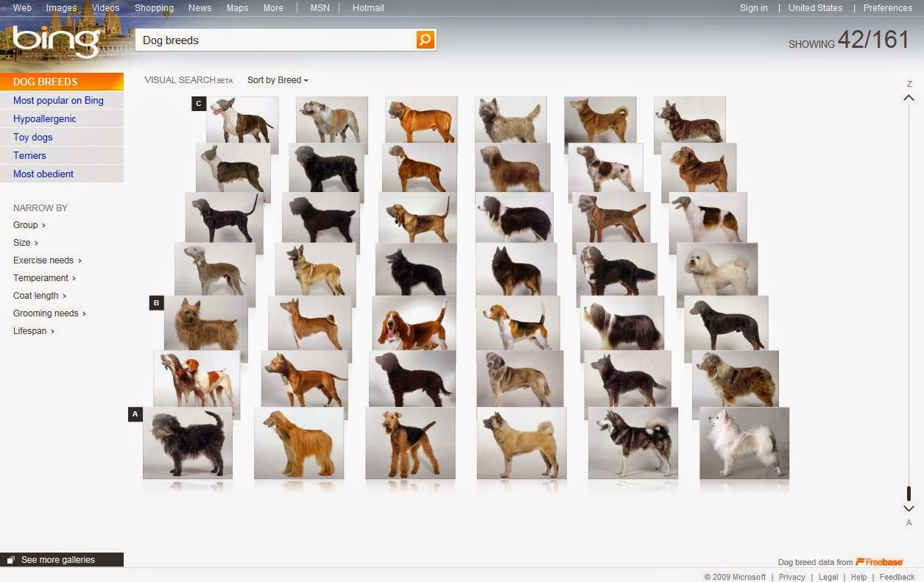Click in the Dog breeds search field
The width and height of the screenshot is (924, 582).
click(276, 40)
